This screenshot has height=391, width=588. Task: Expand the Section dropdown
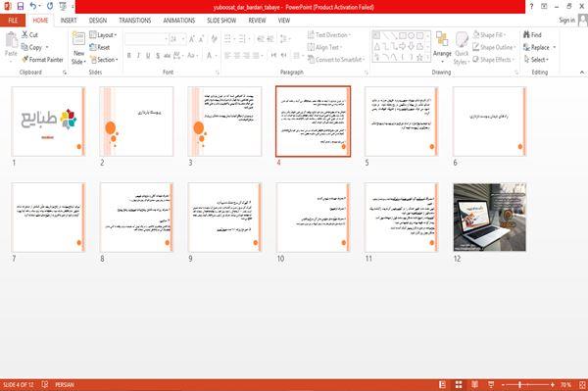click(104, 60)
